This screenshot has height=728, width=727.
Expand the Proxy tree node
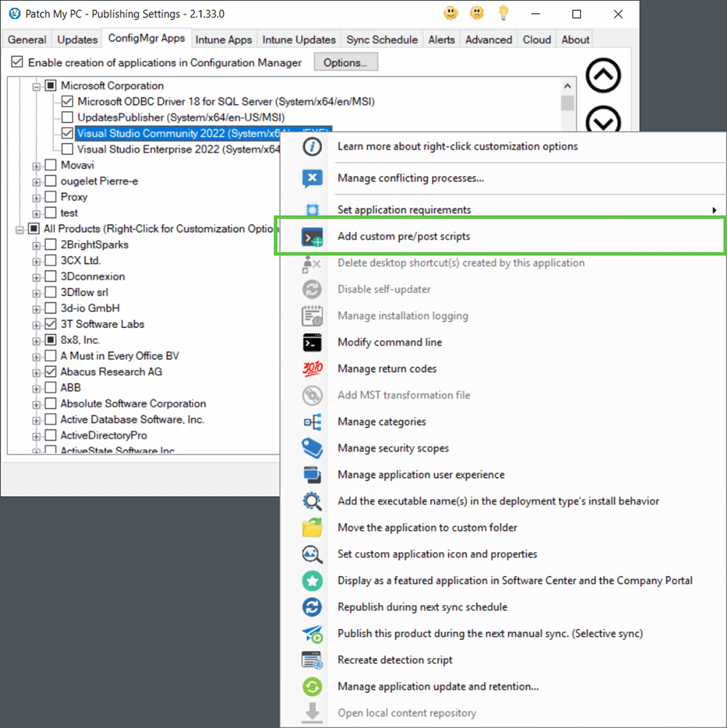coord(36,198)
